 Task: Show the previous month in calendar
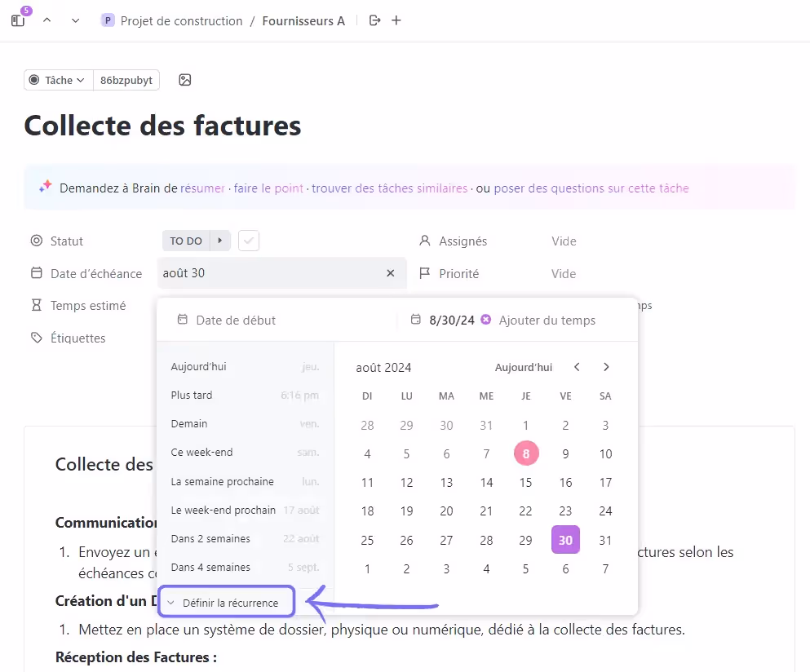(577, 367)
